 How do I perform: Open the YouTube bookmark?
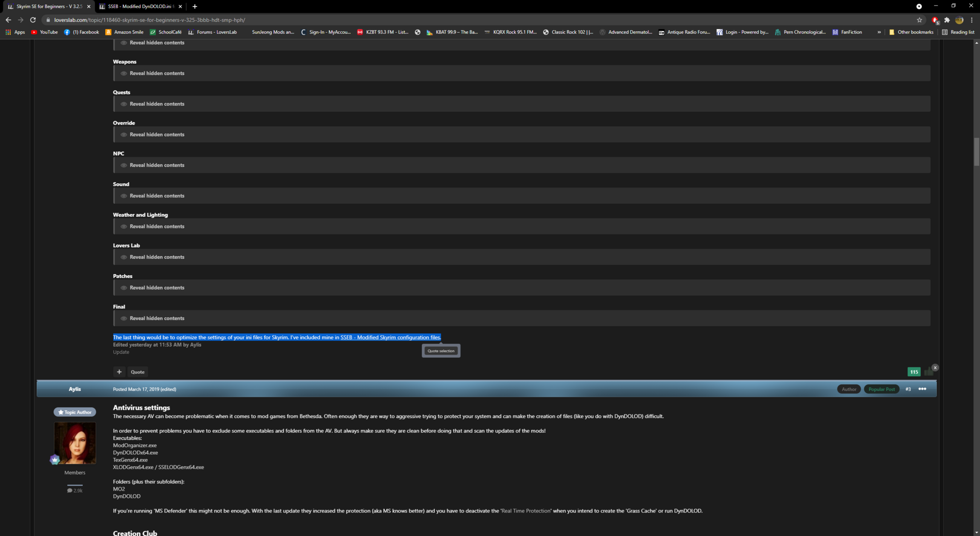44,32
